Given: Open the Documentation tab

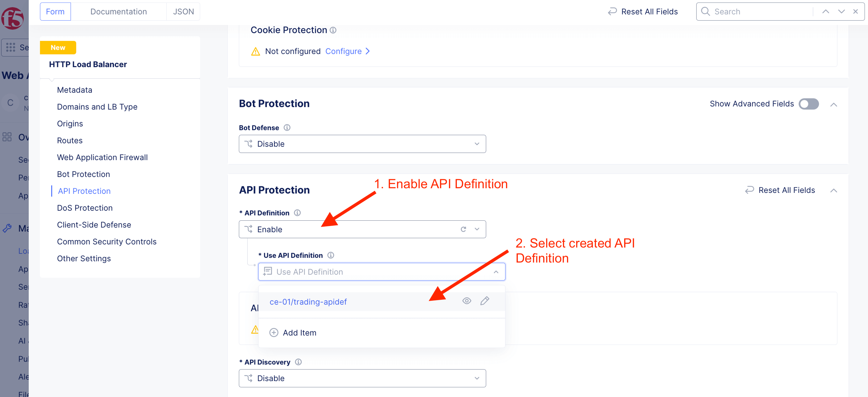Looking at the screenshot, I should [x=119, y=12].
